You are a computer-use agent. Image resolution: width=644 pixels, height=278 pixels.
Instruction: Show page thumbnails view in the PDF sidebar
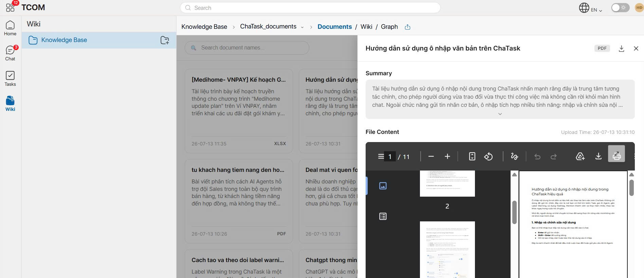[x=383, y=186]
